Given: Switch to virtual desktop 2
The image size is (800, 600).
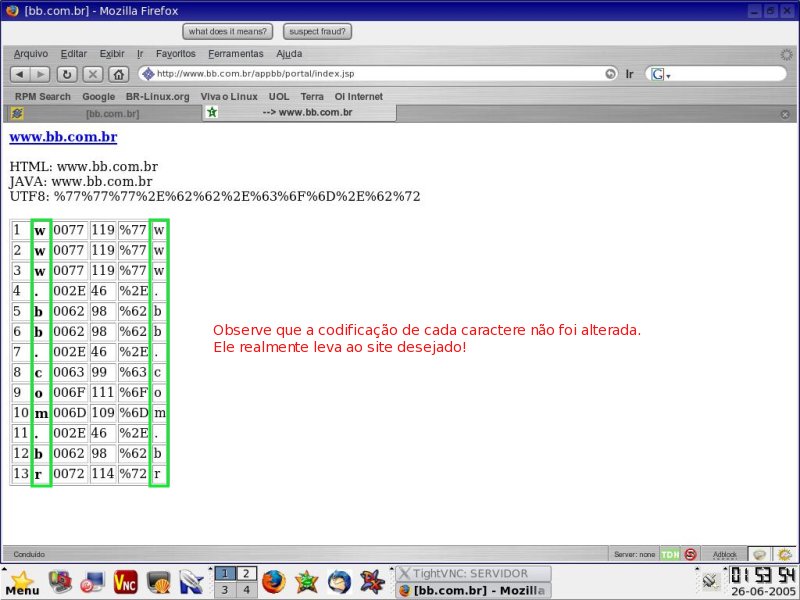Looking at the screenshot, I should point(246,574).
